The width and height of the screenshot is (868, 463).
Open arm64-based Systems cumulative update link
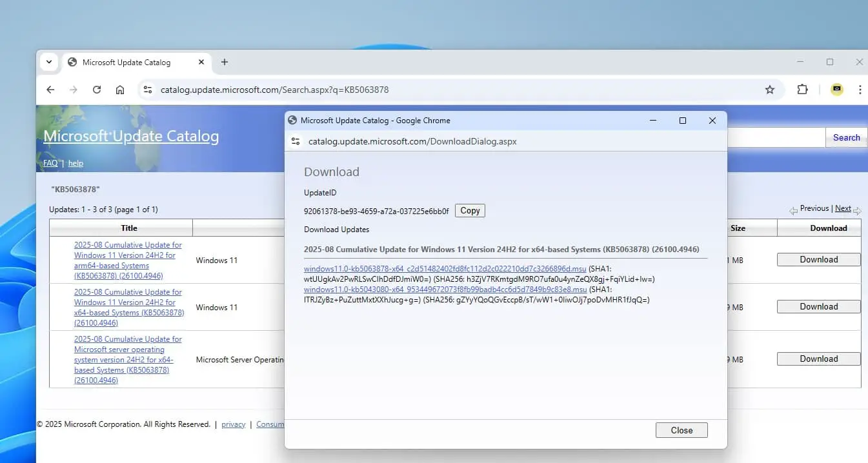[x=128, y=261]
